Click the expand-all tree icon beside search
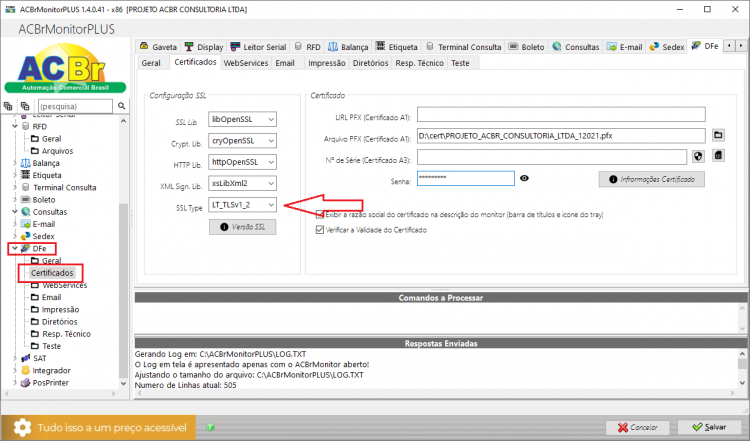Viewport: 750px width, 441px height. (x=8, y=106)
